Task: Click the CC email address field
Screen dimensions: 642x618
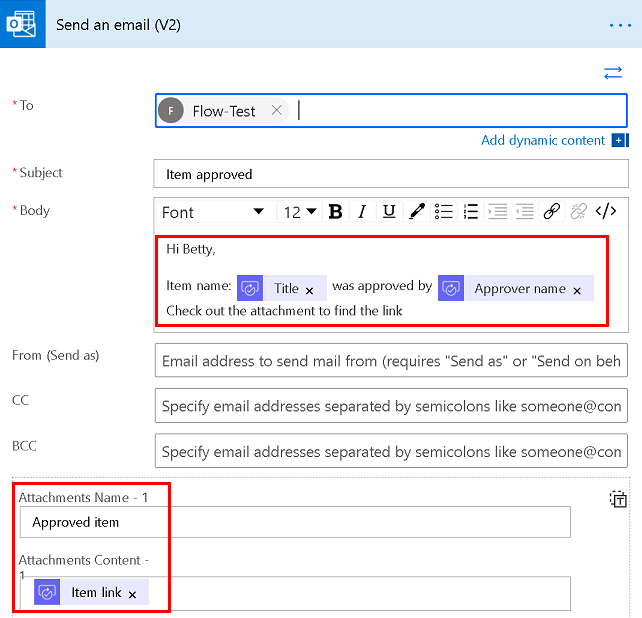Action: 390,407
